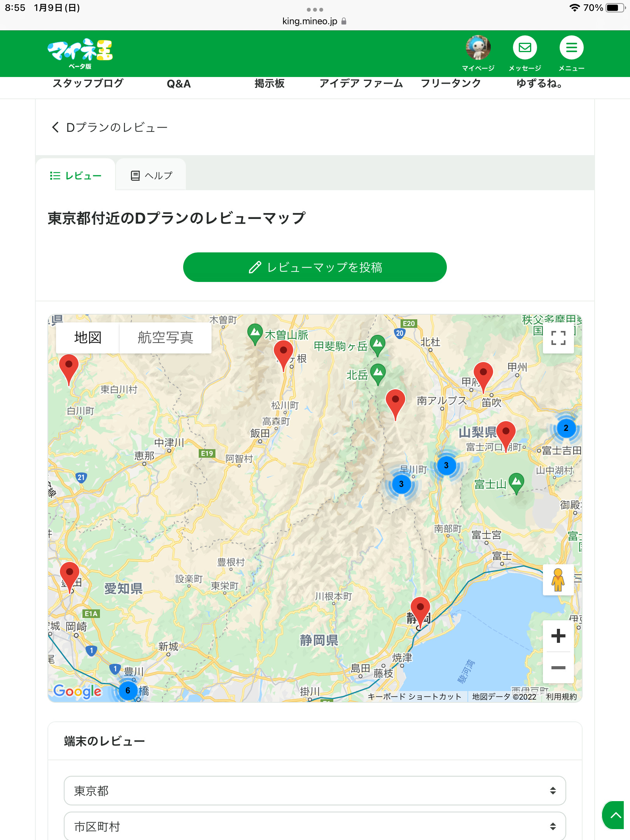
Task: Select the レビュー tab
Action: 75,176
